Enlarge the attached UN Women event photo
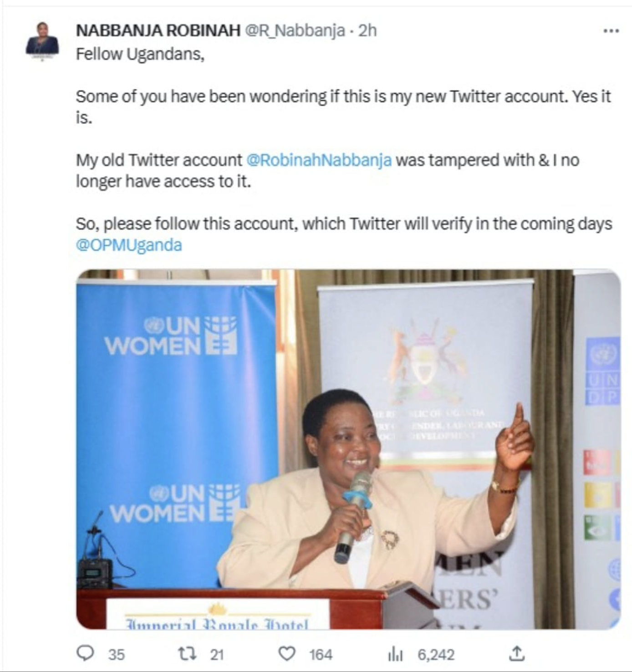 pos(348,449)
